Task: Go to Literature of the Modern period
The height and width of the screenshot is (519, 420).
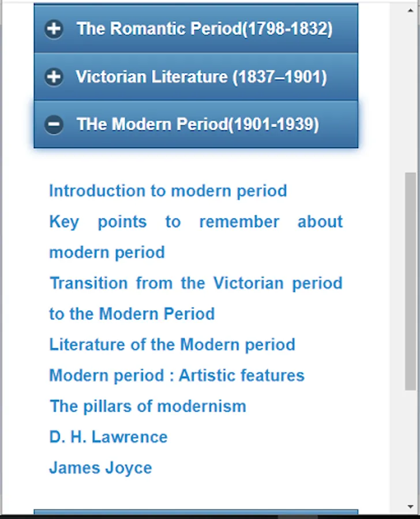Action: coord(172,345)
